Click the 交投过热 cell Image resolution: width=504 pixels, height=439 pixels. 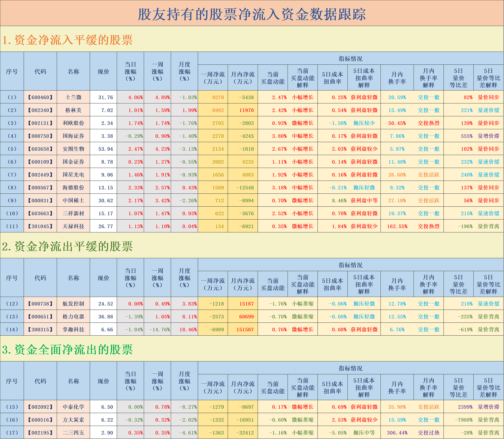pyautogui.click(x=428, y=433)
